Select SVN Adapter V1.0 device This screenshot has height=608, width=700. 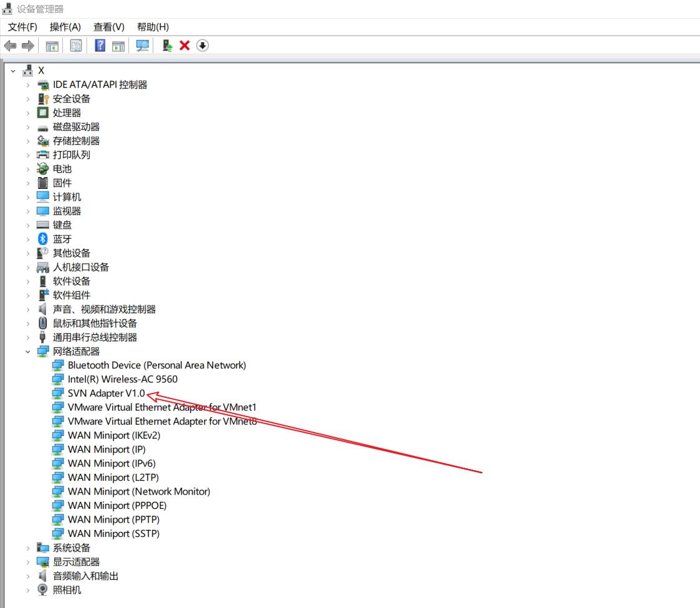[x=106, y=393]
